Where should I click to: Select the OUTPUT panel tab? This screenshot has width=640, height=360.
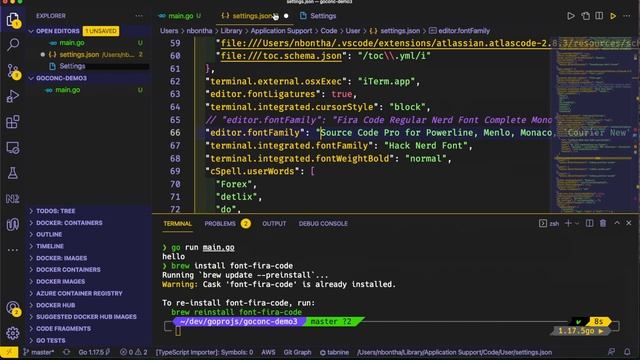click(x=274, y=224)
